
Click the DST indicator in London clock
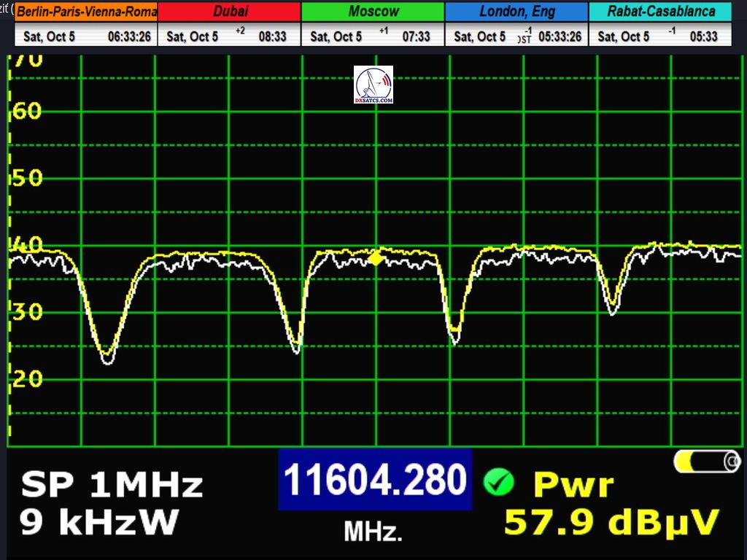pos(525,37)
